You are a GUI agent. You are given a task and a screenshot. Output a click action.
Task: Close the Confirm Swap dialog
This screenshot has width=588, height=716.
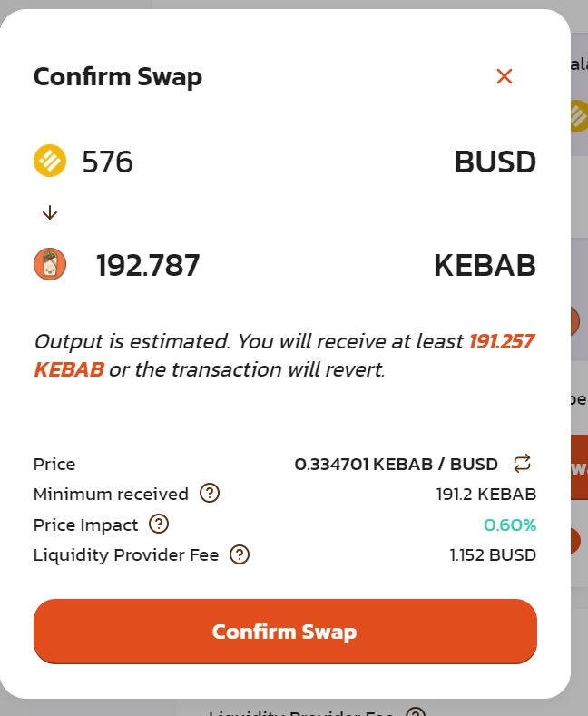[x=505, y=76]
